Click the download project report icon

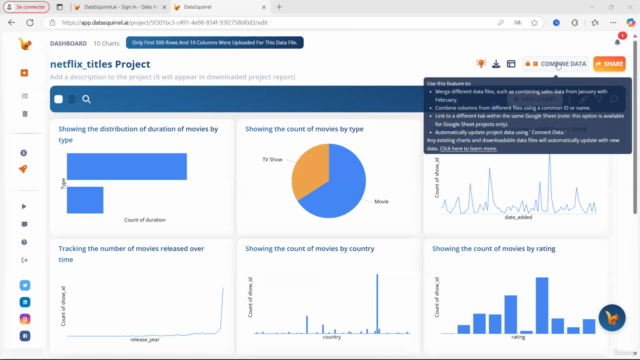click(496, 64)
